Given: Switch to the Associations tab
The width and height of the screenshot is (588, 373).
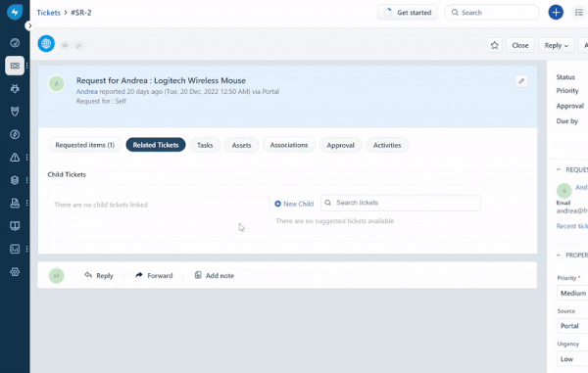Looking at the screenshot, I should (289, 145).
